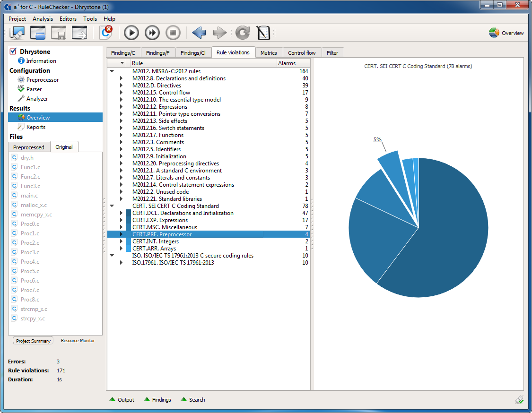This screenshot has width=532, height=413.
Task: Switch to the Findings/C tab
Action: [123, 53]
